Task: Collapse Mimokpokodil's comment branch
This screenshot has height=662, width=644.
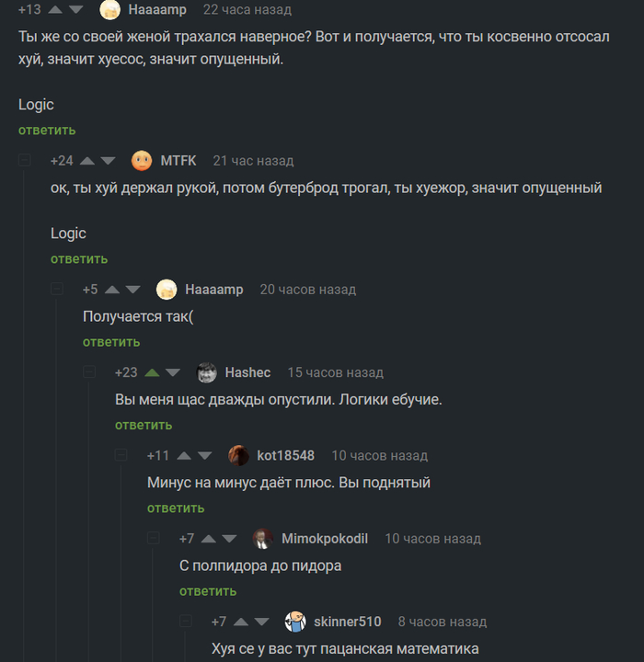Action: 154,539
